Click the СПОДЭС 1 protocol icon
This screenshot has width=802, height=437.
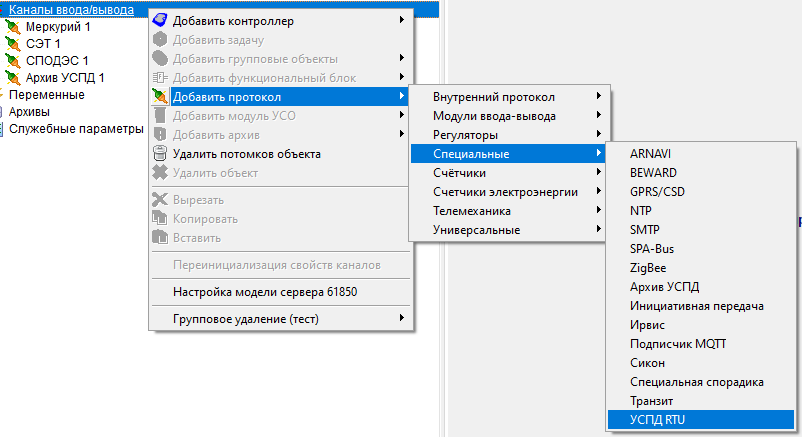[12, 61]
